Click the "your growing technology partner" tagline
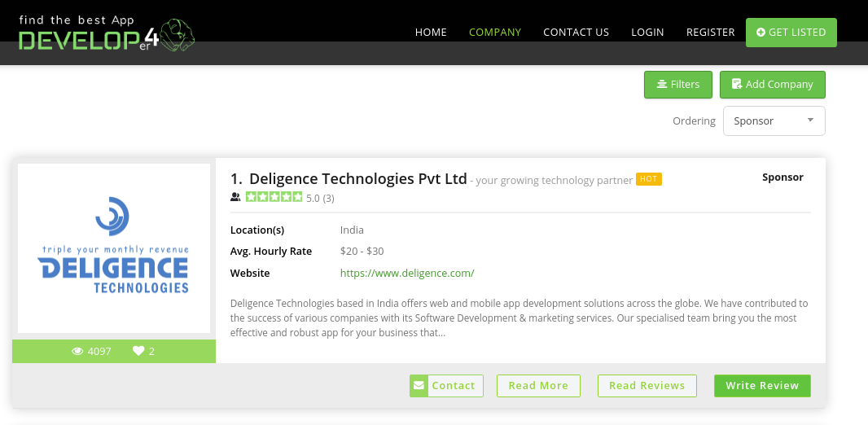Screen dimensions: 868x425 (554, 181)
